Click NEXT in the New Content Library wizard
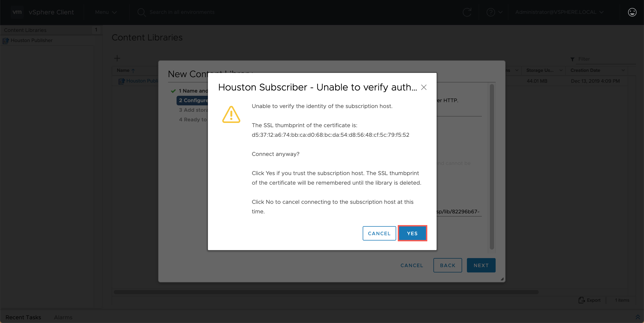The height and width of the screenshot is (323, 644). 481,265
